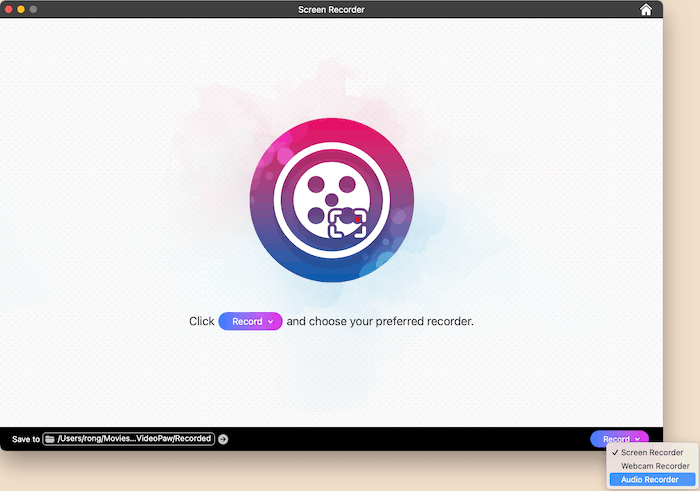Click the folder icon in save path
This screenshot has width=700, height=491.
click(50, 438)
